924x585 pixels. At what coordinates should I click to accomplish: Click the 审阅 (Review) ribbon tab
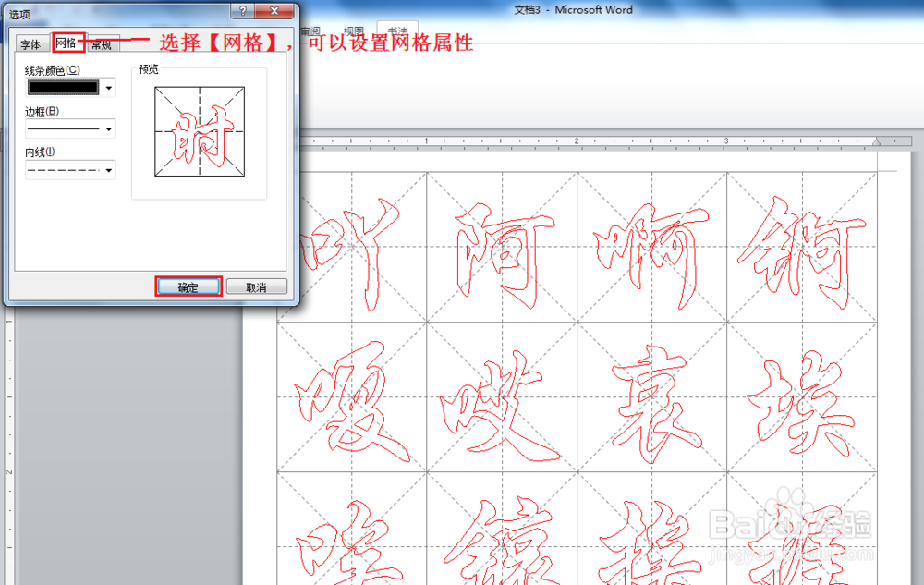(x=311, y=29)
